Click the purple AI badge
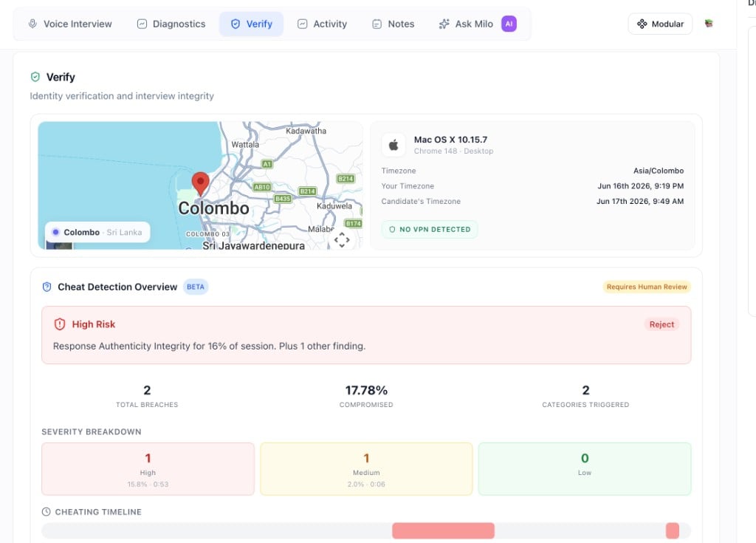Screen dimensions: 756x543 (x=509, y=24)
